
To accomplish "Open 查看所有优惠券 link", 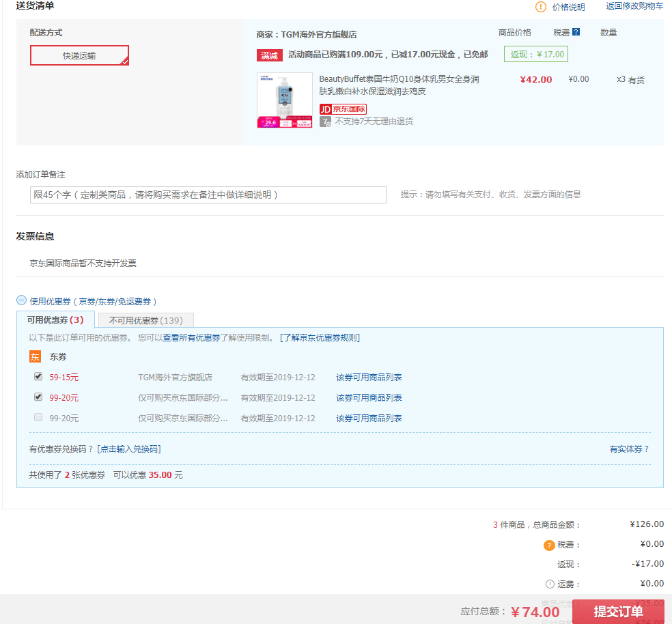I will 191,338.
